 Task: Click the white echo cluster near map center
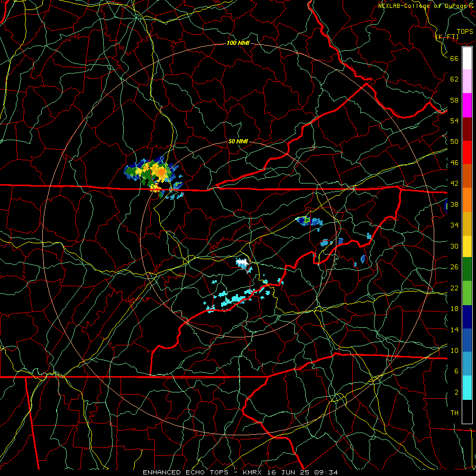(x=242, y=262)
